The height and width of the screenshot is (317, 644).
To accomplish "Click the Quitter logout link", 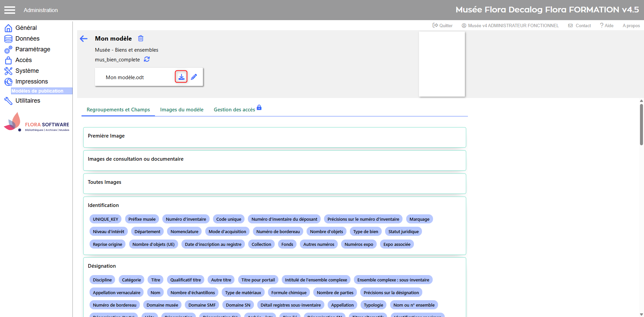I will point(442,25).
